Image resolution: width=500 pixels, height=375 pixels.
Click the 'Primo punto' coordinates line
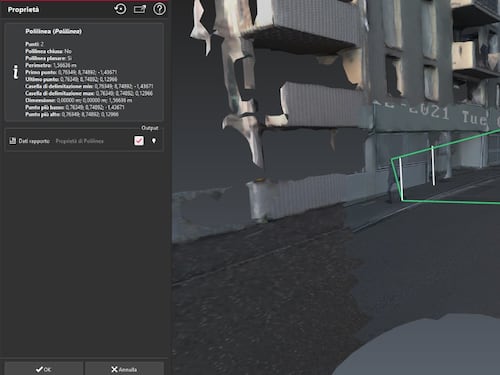coord(71,72)
